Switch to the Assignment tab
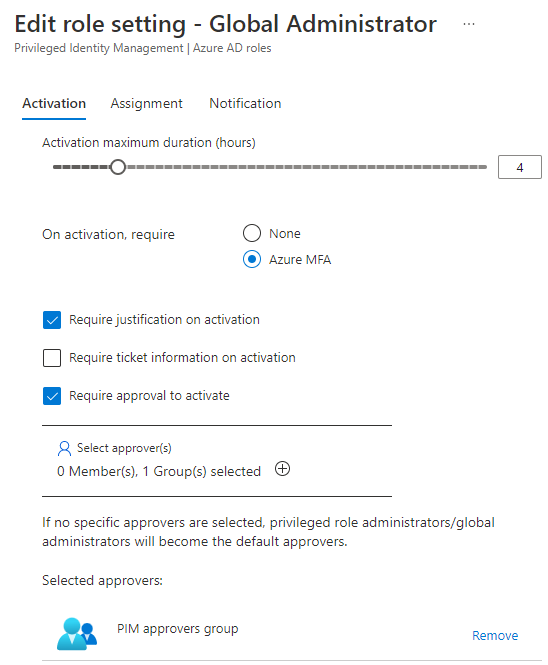Image resolution: width=548 pixels, height=665 pixels. pyautogui.click(x=146, y=103)
